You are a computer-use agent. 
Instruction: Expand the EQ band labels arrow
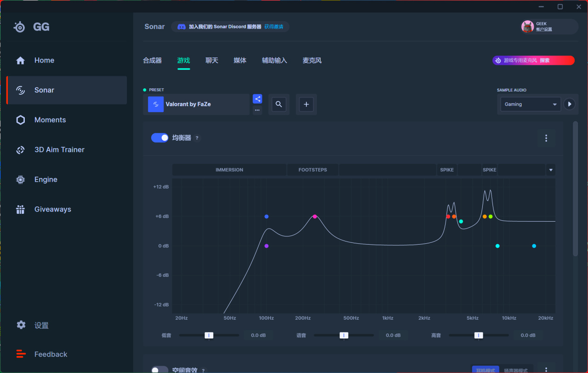(x=551, y=170)
